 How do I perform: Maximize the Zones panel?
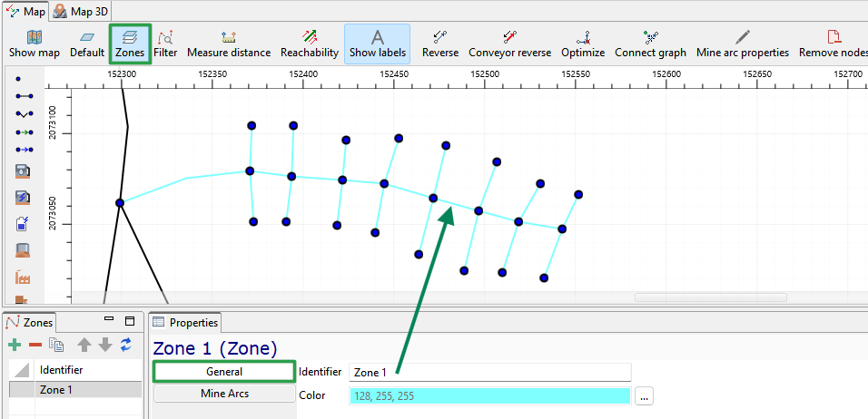pos(130,321)
